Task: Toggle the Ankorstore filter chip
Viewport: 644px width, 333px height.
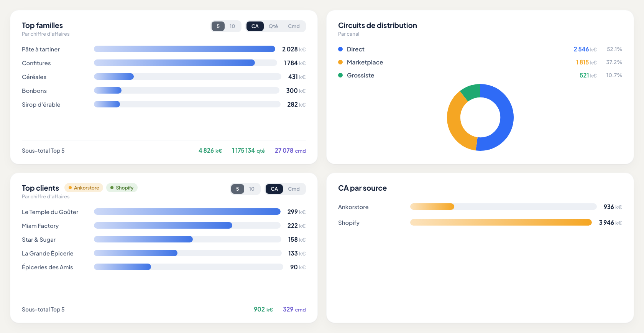Action: coord(84,188)
